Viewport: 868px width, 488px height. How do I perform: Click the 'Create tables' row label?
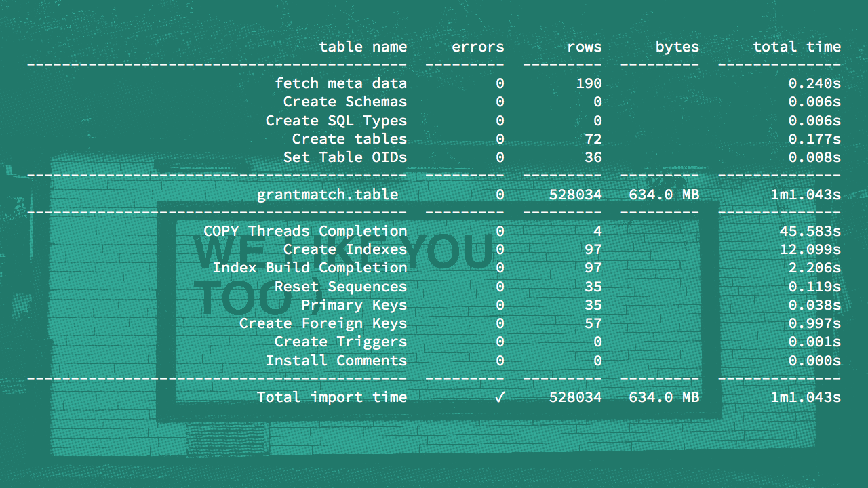(x=349, y=139)
